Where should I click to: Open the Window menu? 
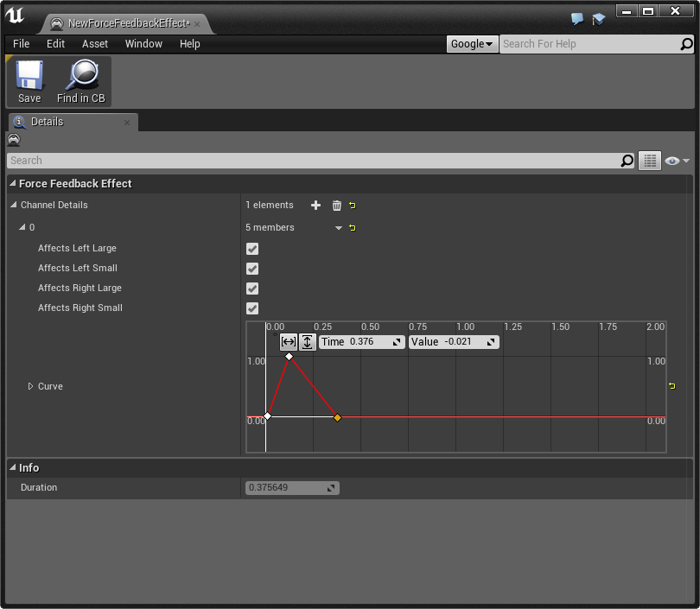coord(143,44)
